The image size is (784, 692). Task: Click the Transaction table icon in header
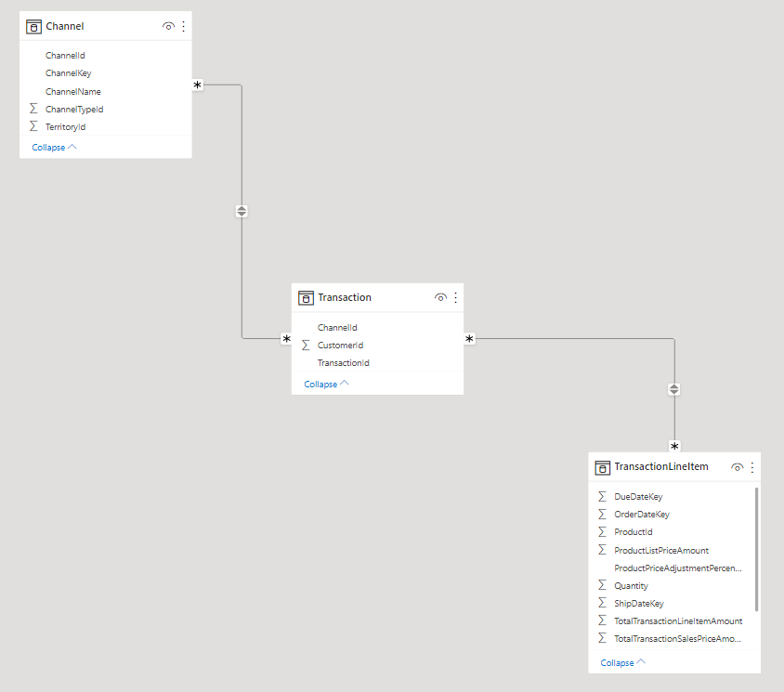point(306,298)
